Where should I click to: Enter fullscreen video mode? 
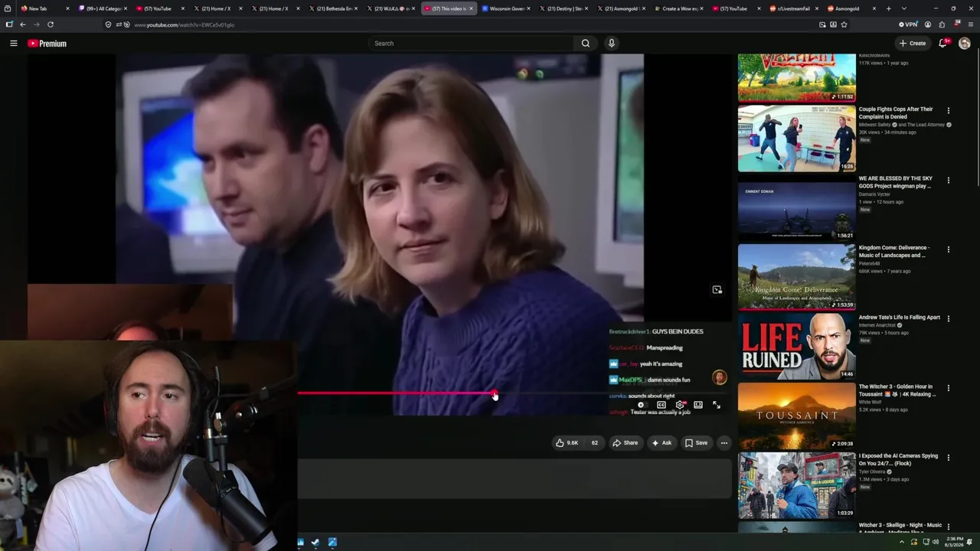(x=717, y=405)
